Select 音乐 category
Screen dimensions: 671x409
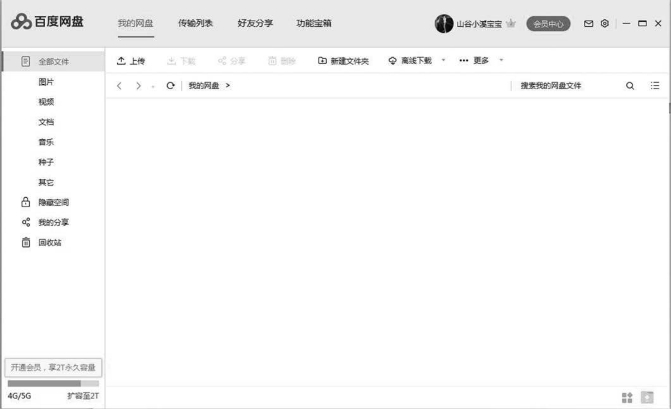point(46,142)
